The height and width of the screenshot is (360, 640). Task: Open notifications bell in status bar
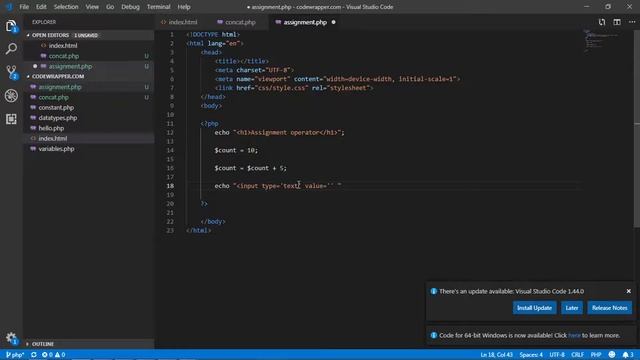628,355
